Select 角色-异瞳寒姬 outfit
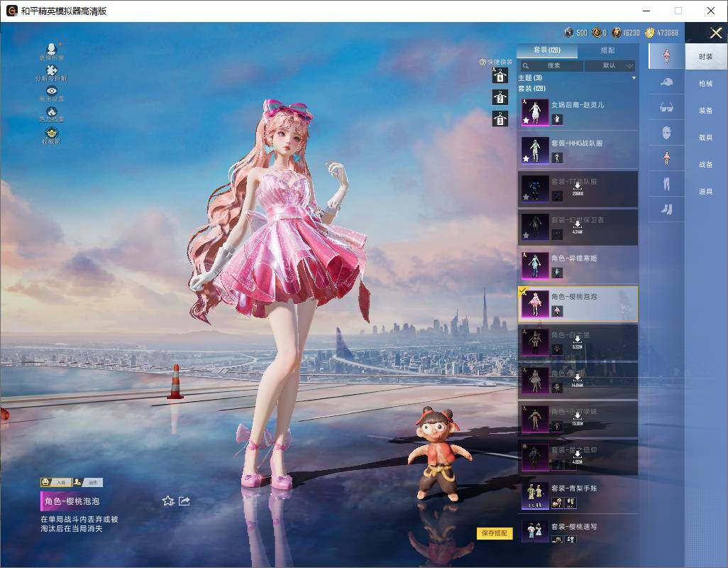The width and height of the screenshot is (728, 568). point(578,266)
